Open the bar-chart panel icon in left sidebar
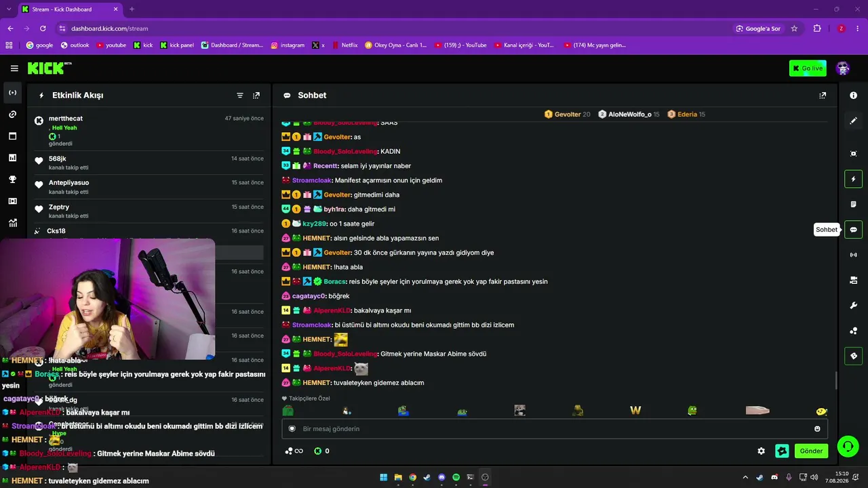 pyautogui.click(x=13, y=158)
